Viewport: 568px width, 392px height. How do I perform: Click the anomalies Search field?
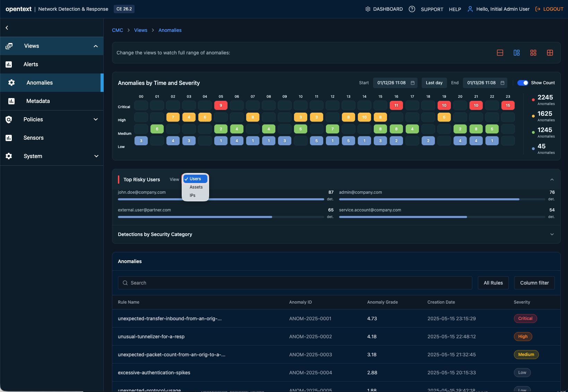(x=295, y=283)
